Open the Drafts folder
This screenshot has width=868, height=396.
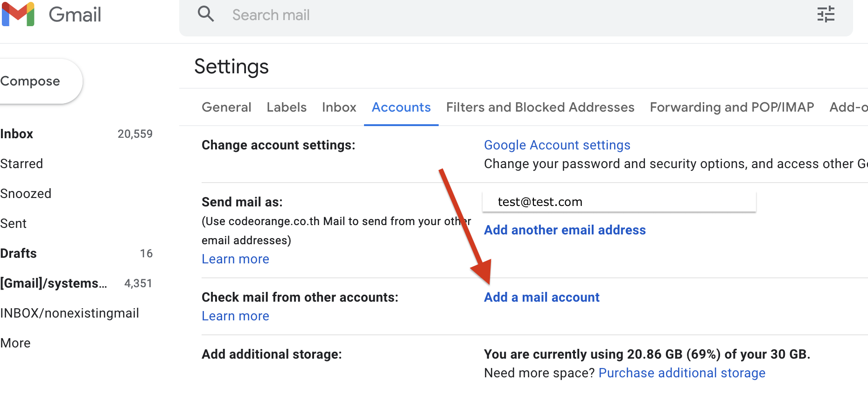[19, 254]
